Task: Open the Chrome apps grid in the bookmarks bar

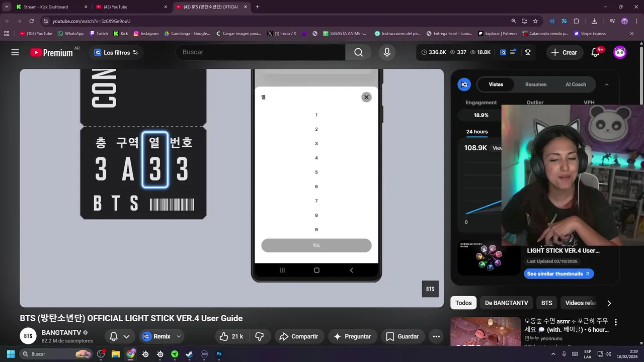Action: (x=7, y=34)
